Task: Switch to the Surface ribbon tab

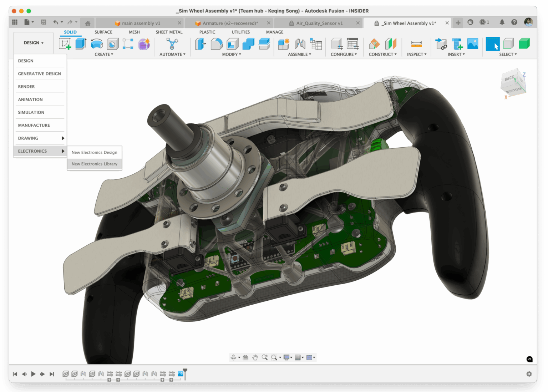Action: 103,32
